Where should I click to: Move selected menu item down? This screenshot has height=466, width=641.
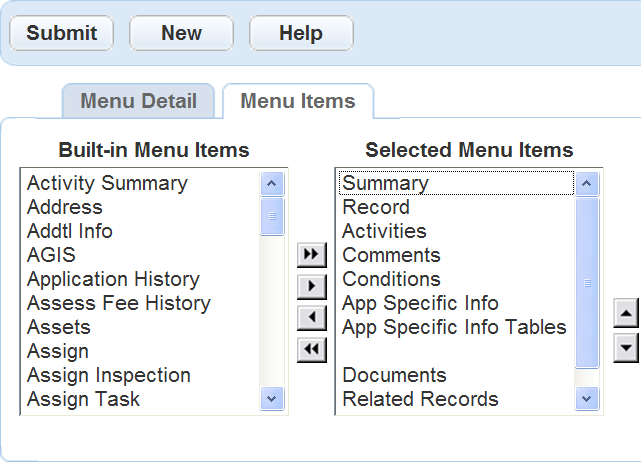pos(625,347)
